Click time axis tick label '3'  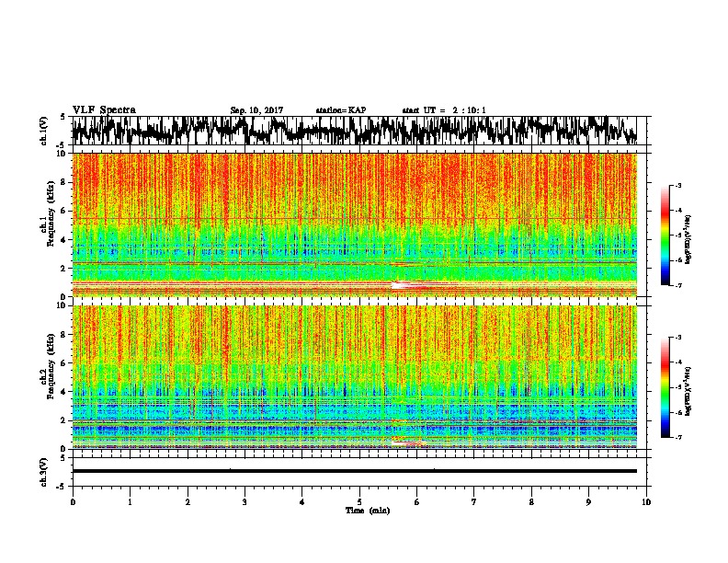tap(245, 501)
